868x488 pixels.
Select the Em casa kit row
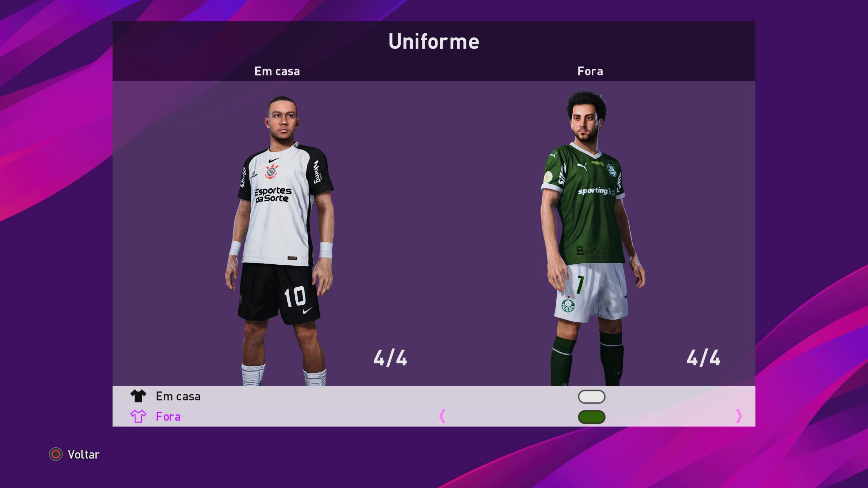[x=434, y=396]
